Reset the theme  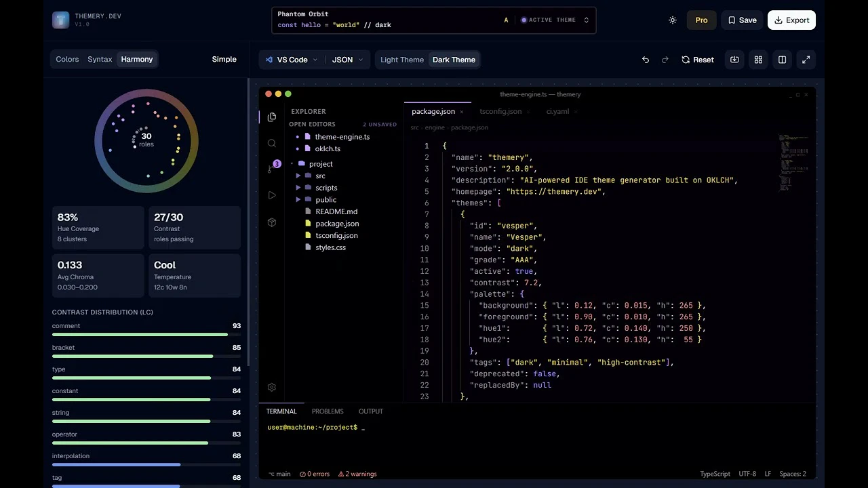pyautogui.click(x=698, y=60)
